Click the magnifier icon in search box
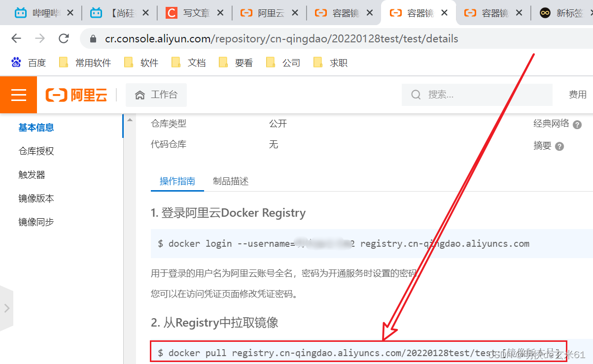593x364 pixels. point(416,95)
